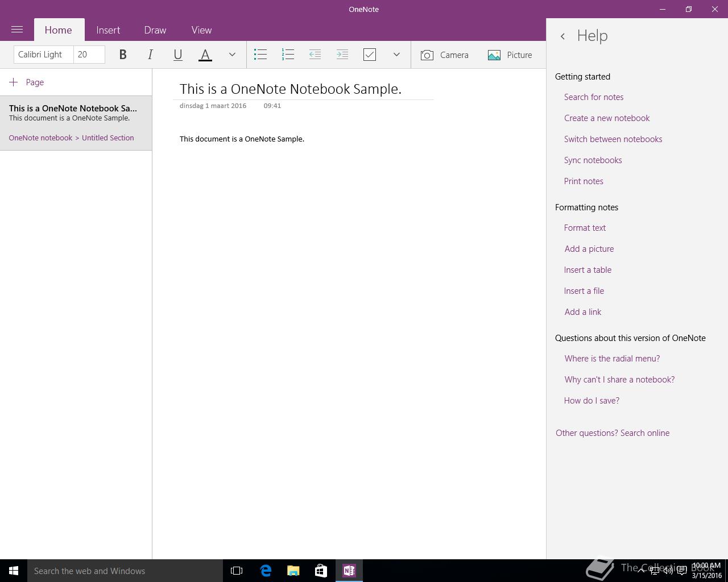Apply font color with A icon
Screen dimensions: 728x582
[205, 55]
